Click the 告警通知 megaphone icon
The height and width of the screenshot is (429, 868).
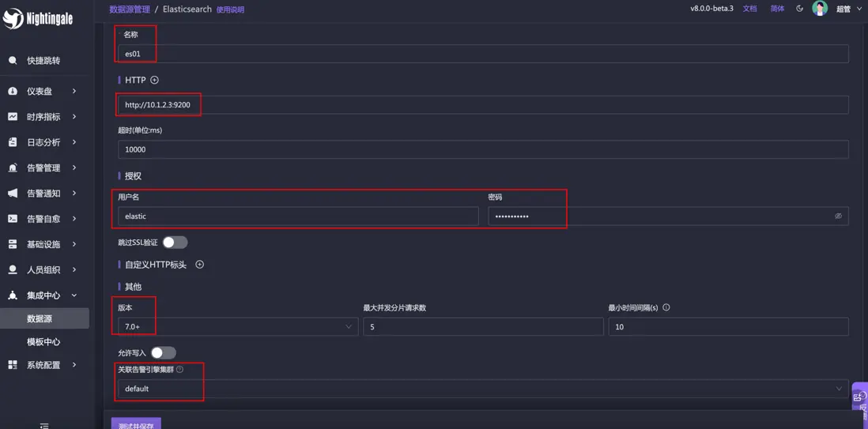click(13, 194)
